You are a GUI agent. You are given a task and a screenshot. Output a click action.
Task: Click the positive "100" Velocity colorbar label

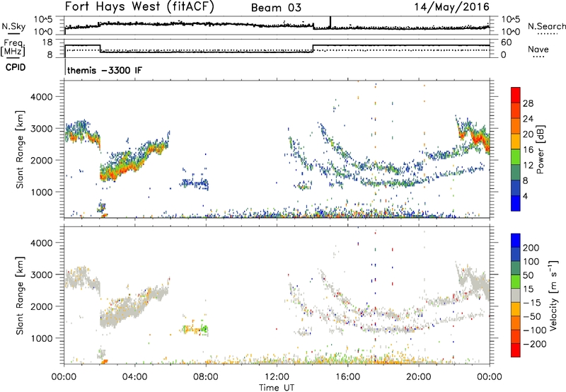click(531, 262)
